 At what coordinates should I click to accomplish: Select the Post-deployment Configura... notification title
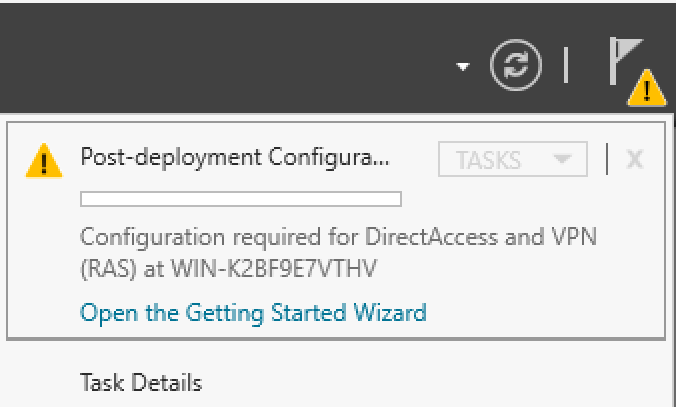point(235,157)
